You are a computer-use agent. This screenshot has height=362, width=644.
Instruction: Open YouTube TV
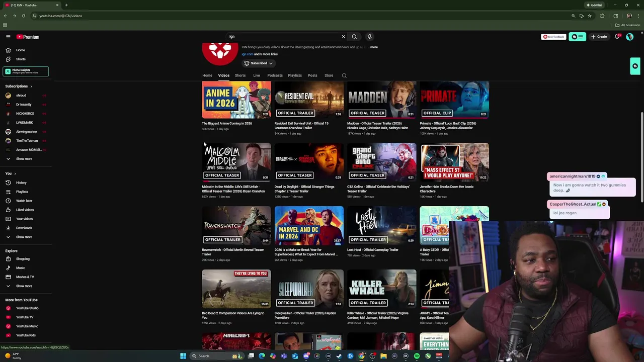(25, 317)
